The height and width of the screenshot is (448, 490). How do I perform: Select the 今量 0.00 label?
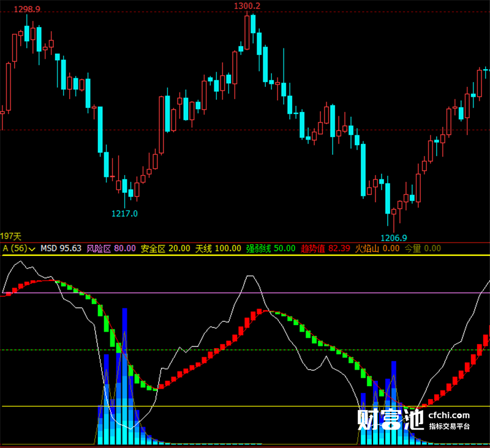tap(423, 248)
